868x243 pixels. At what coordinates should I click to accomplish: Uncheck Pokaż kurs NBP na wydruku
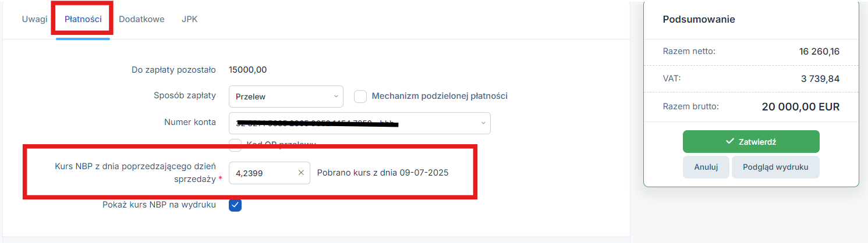point(235,205)
